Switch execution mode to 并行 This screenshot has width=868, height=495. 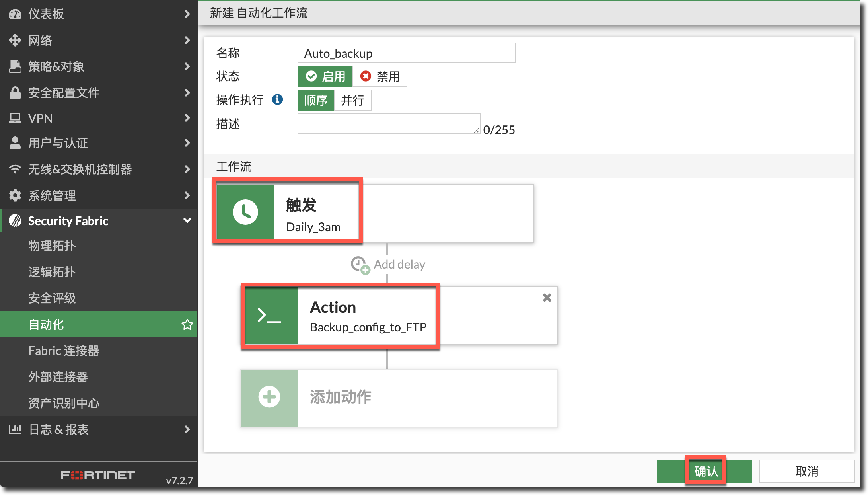pyautogui.click(x=353, y=100)
